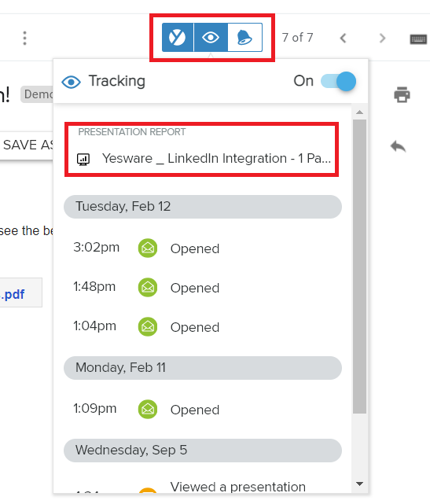This screenshot has height=504, width=430.
Task: Click the scrollbar up arrow in tracking panel
Action: (359, 112)
